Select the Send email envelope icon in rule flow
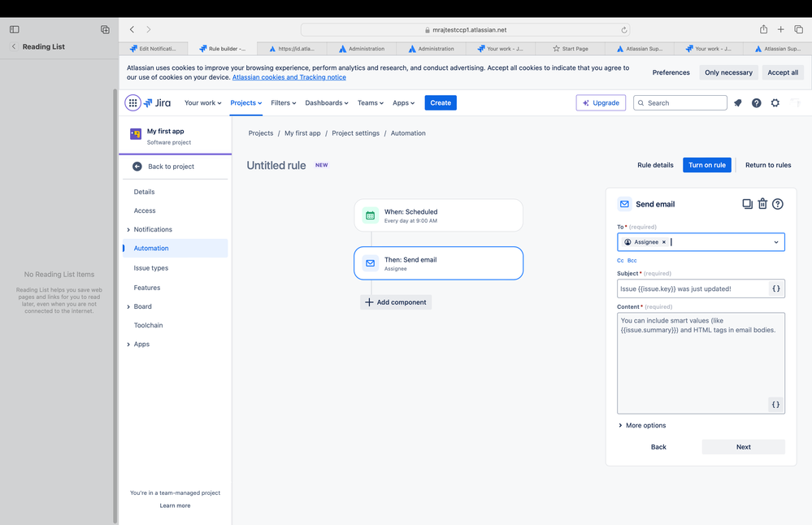The image size is (812, 525). 371,263
